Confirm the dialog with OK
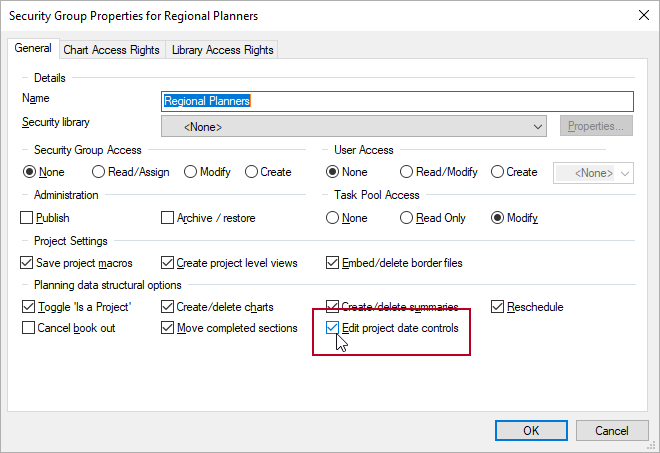This screenshot has width=660, height=453. (x=531, y=431)
